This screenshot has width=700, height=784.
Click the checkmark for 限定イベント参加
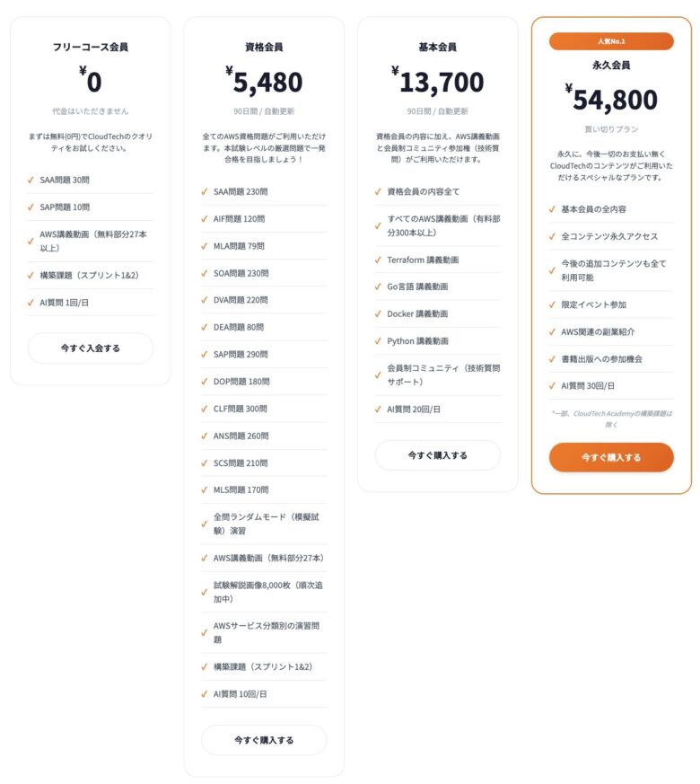click(x=552, y=304)
